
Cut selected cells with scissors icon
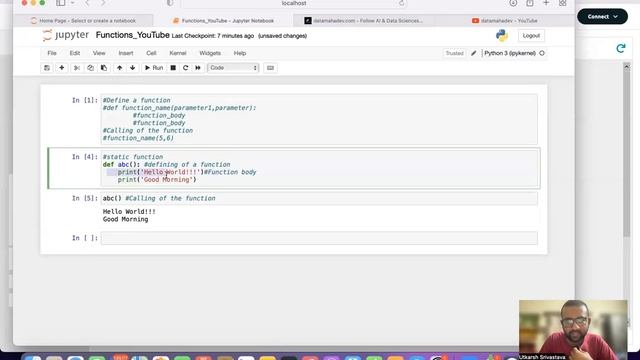(x=77, y=68)
